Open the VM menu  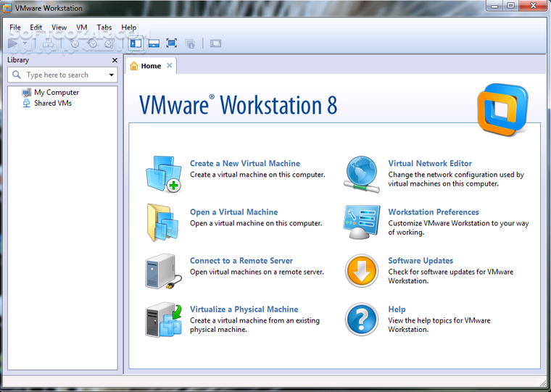[81, 28]
